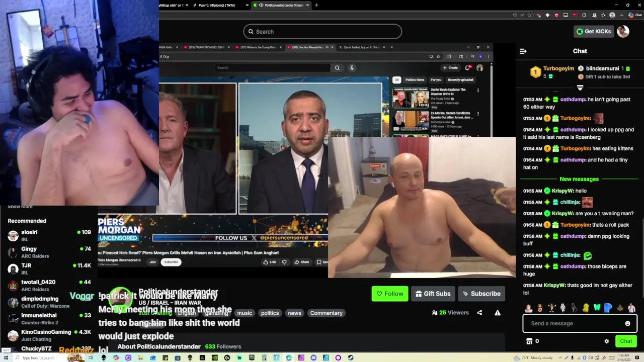Screen dimensions: 644x362
Task: Choose Politics News filter chip on YouTube
Action: 415,79
